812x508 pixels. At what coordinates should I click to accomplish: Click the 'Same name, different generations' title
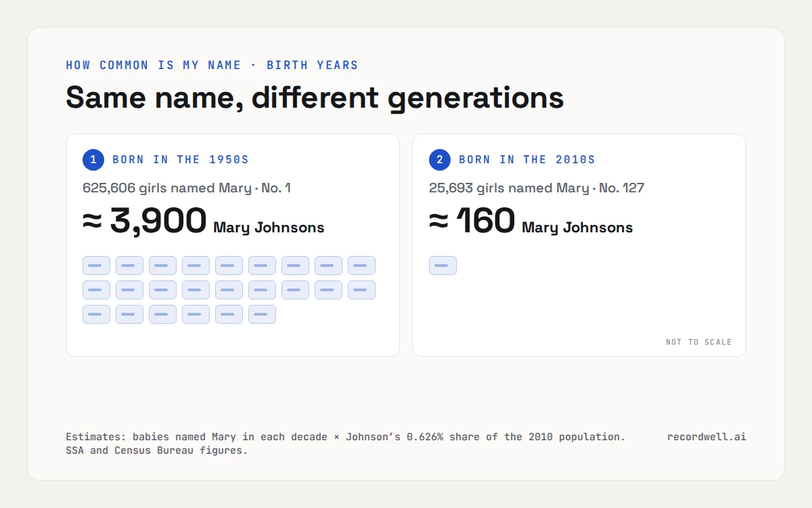pos(315,98)
